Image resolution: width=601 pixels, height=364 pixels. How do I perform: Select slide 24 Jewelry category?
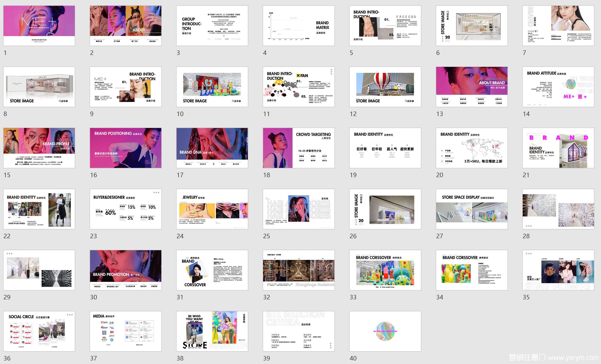click(x=212, y=209)
